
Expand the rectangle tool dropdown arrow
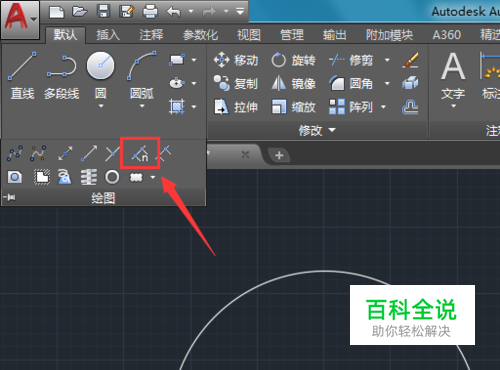(194, 60)
